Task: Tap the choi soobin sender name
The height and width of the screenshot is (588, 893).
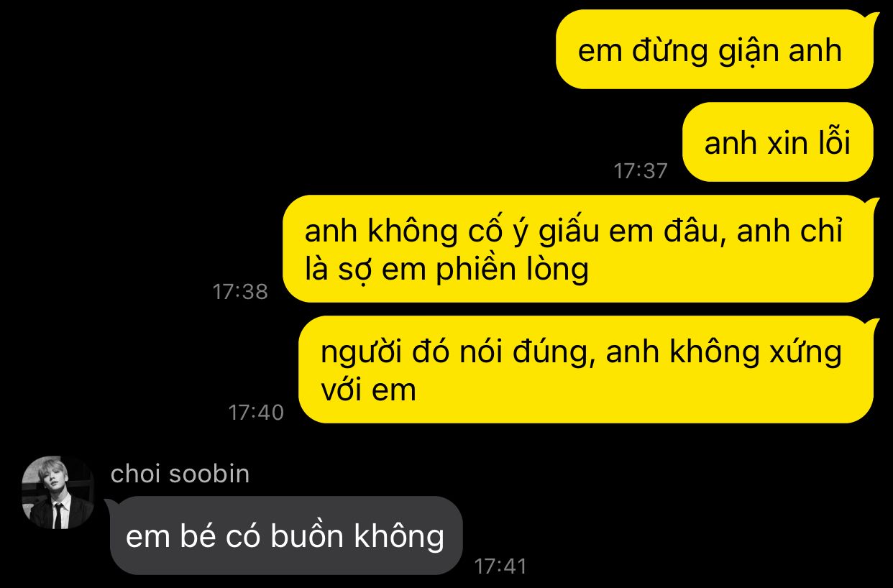Action: point(180,474)
